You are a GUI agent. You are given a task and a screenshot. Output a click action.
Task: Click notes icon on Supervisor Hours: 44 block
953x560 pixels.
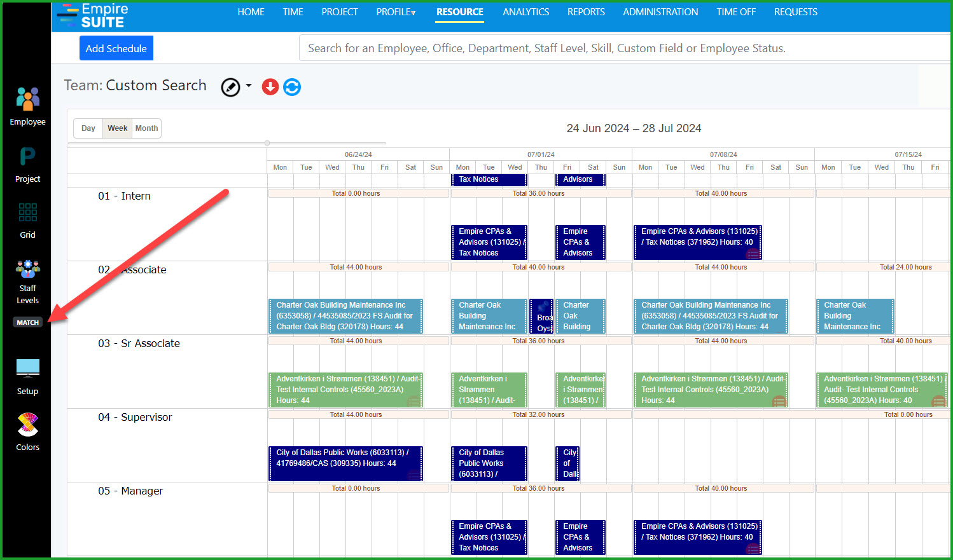(x=414, y=475)
